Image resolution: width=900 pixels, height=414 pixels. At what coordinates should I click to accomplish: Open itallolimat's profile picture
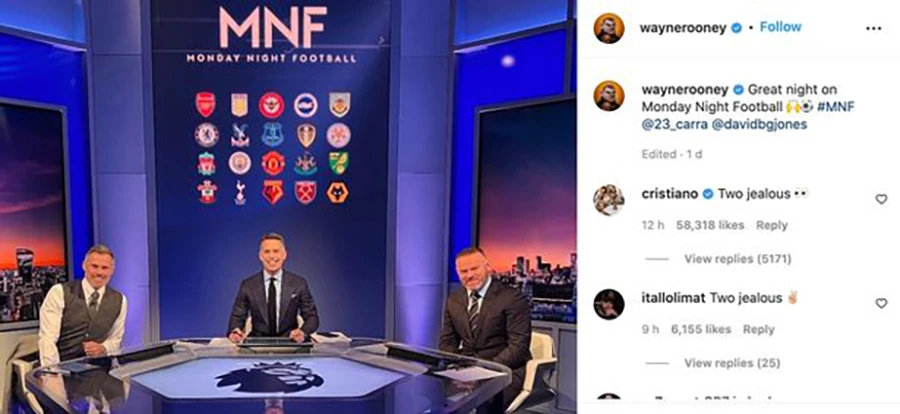[x=609, y=304]
